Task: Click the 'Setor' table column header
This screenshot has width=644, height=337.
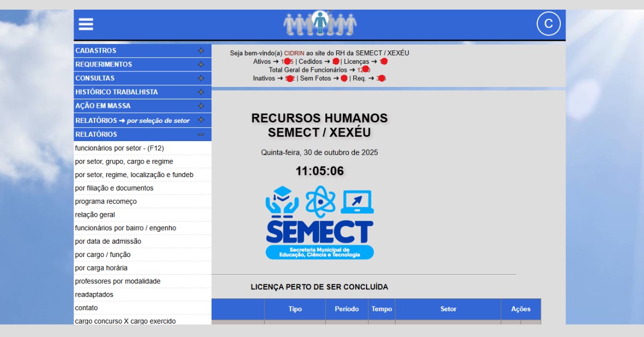Action: tap(448, 309)
